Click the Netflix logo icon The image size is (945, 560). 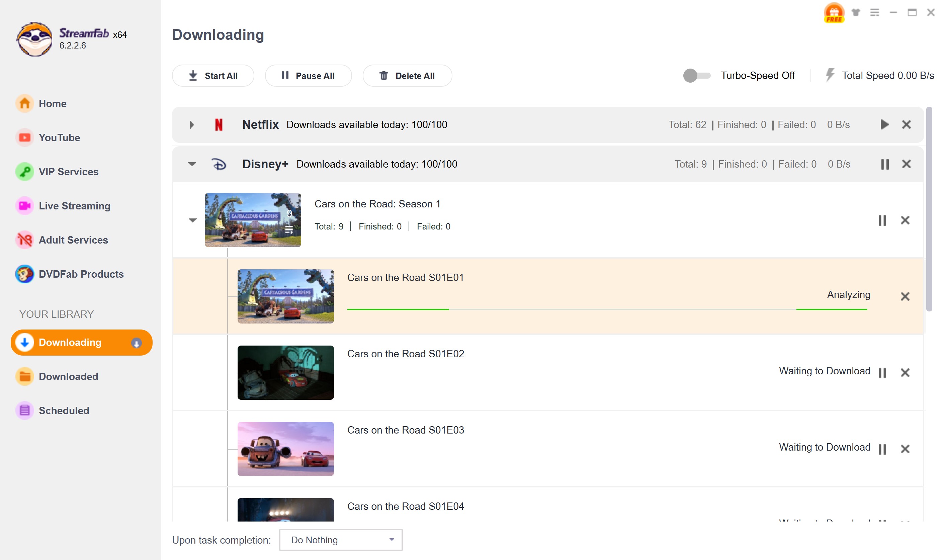tap(219, 124)
